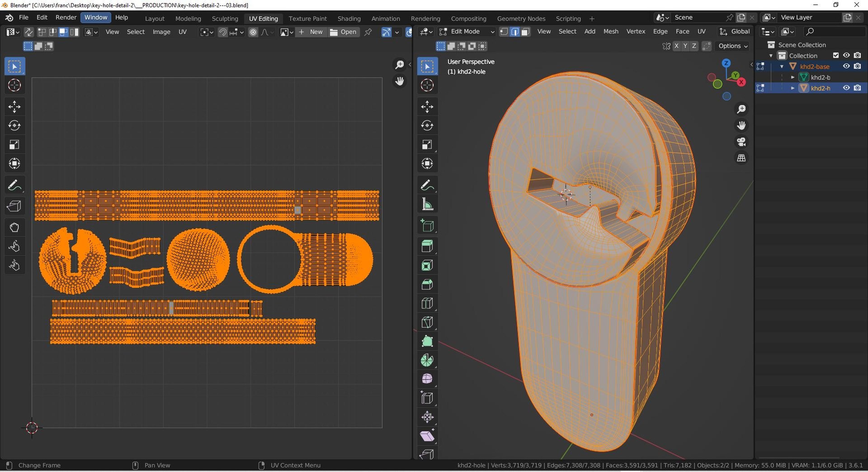Select the Bevel tool
This screenshot has height=472, width=868.
click(x=427, y=284)
